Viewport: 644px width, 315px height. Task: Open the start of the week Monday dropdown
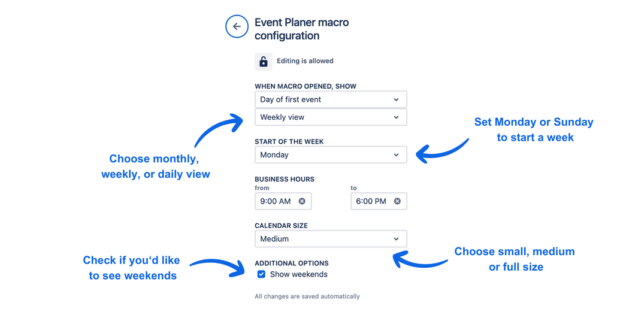pyautogui.click(x=331, y=155)
